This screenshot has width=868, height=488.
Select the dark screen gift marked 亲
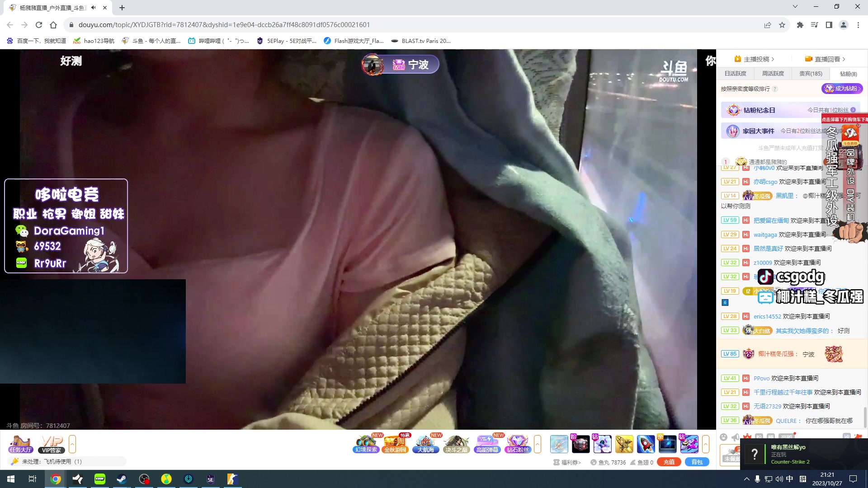pyautogui.click(x=667, y=444)
